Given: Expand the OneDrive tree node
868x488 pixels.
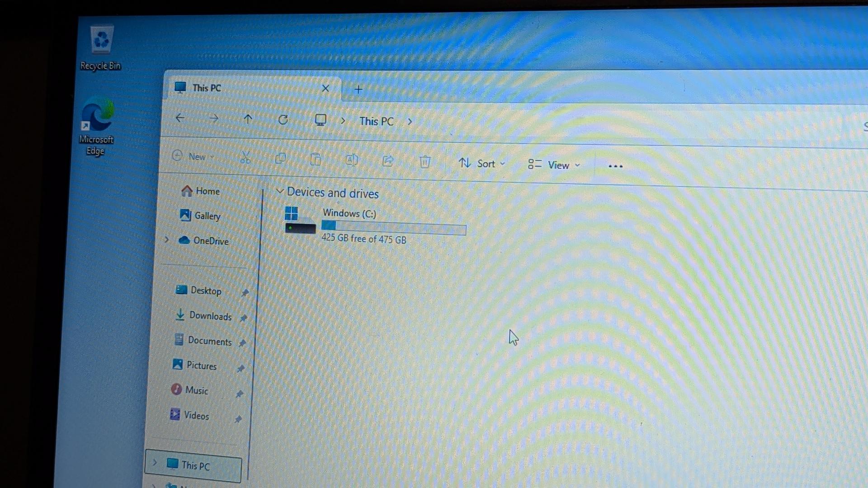Looking at the screenshot, I should point(166,239).
